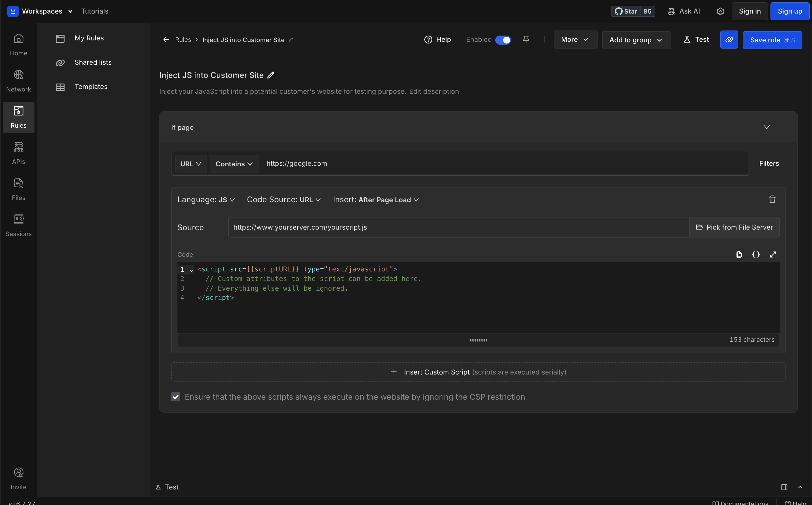The height and width of the screenshot is (505, 812).
Task: Select the Rules sidebar tab
Action: click(x=18, y=117)
